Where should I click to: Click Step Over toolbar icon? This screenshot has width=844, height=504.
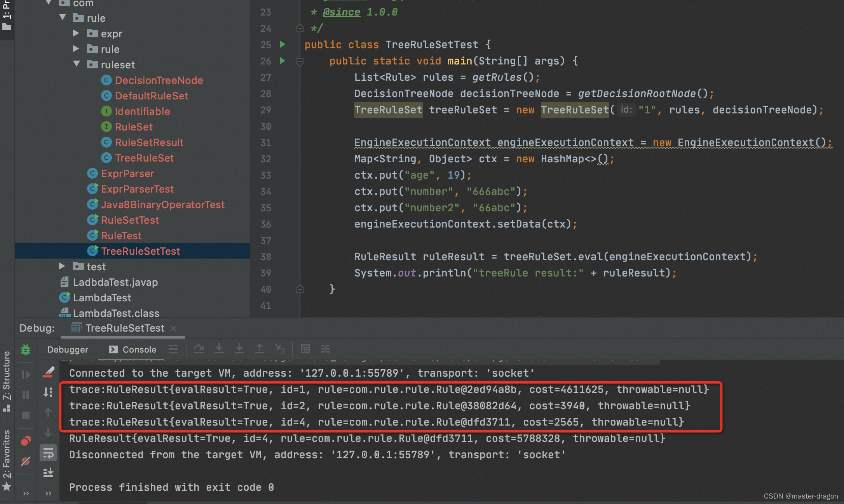pos(199,349)
